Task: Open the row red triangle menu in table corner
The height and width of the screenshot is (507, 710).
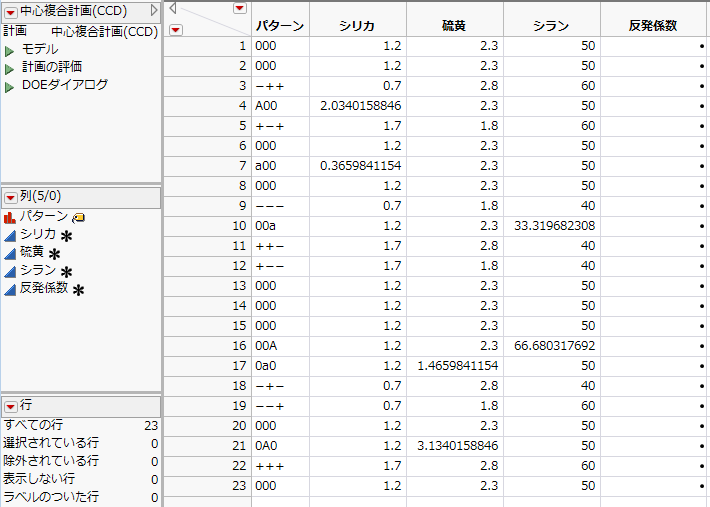Action: 177,29
